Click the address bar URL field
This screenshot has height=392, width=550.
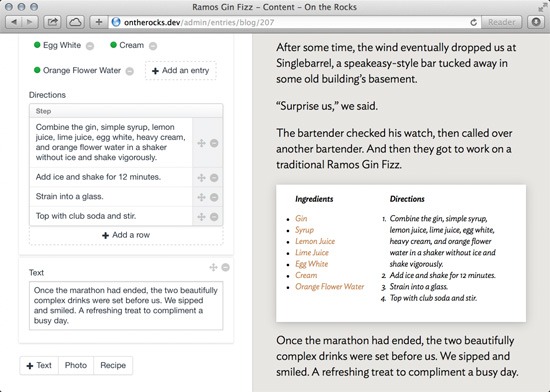point(295,22)
